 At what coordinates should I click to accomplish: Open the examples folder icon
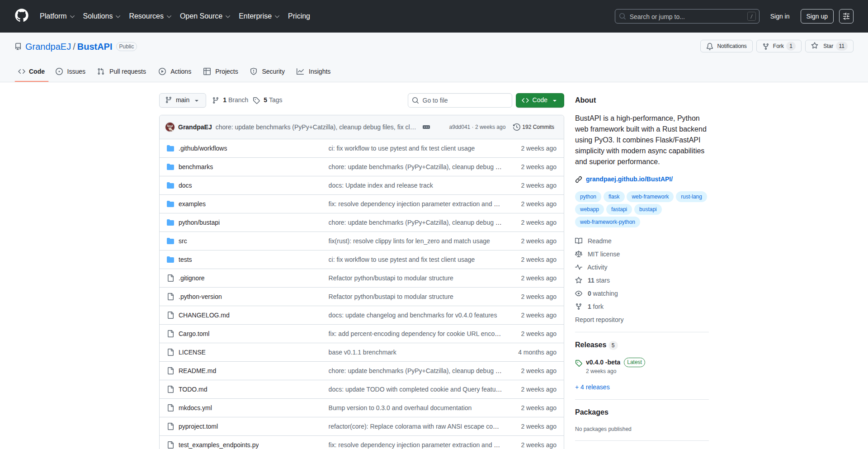pos(170,204)
